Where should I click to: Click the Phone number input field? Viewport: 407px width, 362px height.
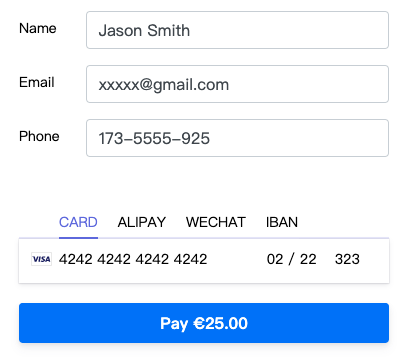(237, 138)
